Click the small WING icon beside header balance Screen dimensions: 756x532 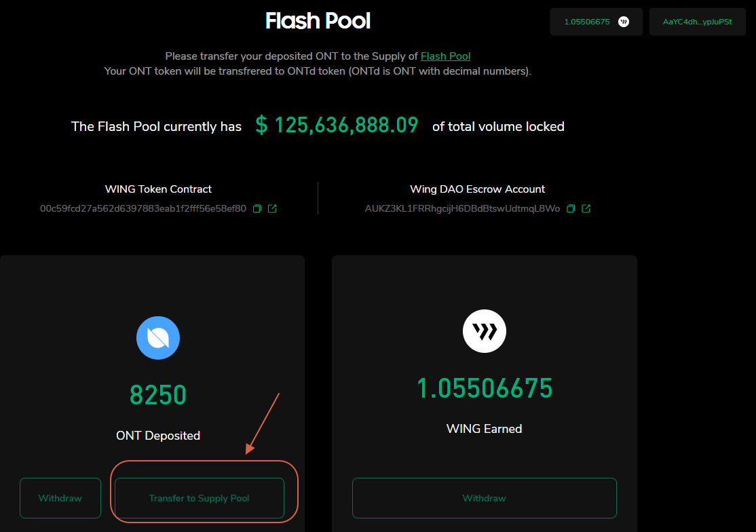tap(624, 22)
